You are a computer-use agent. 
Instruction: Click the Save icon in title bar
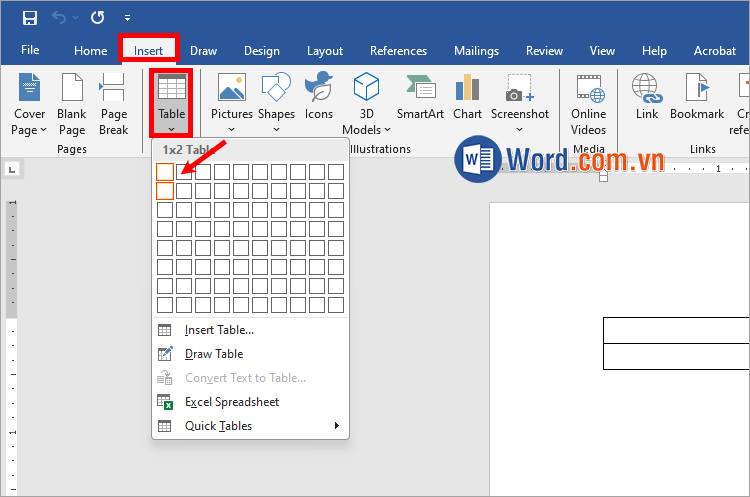tap(29, 17)
